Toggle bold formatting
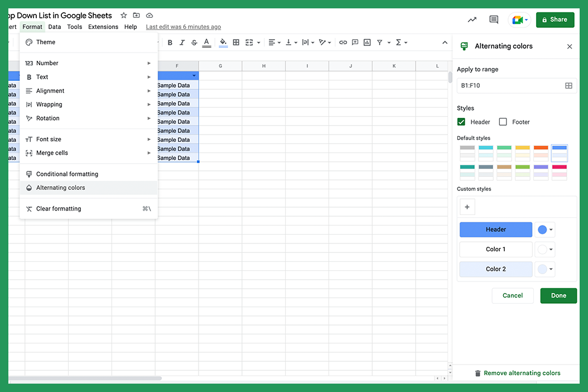The image size is (588, 392). click(x=170, y=42)
